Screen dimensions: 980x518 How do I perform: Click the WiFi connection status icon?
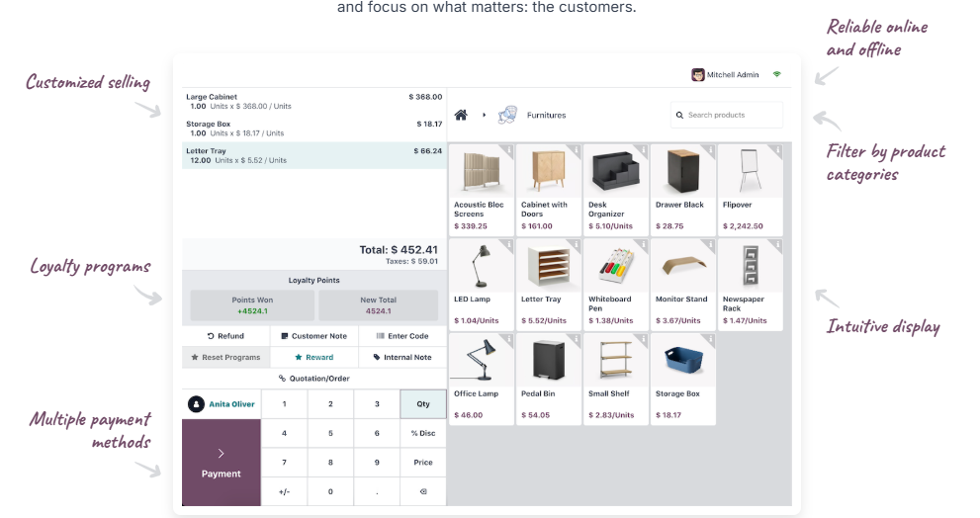pyautogui.click(x=776, y=75)
